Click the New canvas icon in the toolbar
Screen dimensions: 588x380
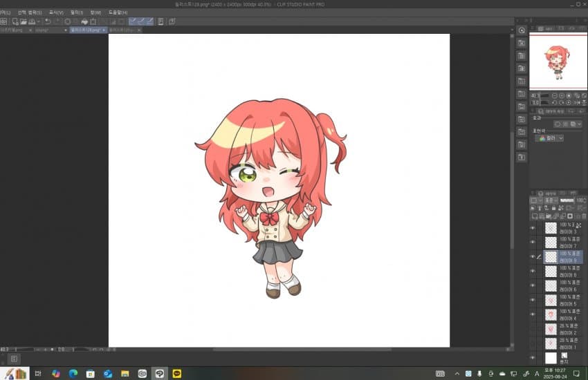[15, 21]
